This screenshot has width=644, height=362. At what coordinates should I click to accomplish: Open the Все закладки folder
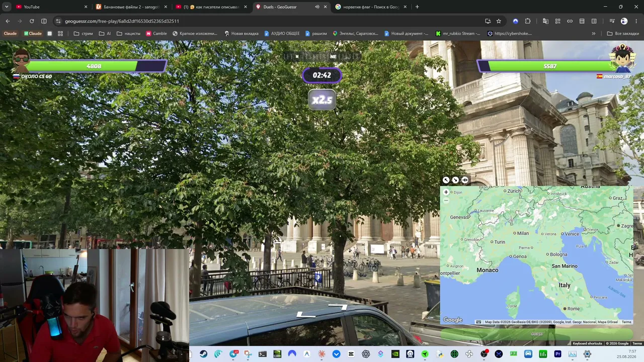coord(623,34)
